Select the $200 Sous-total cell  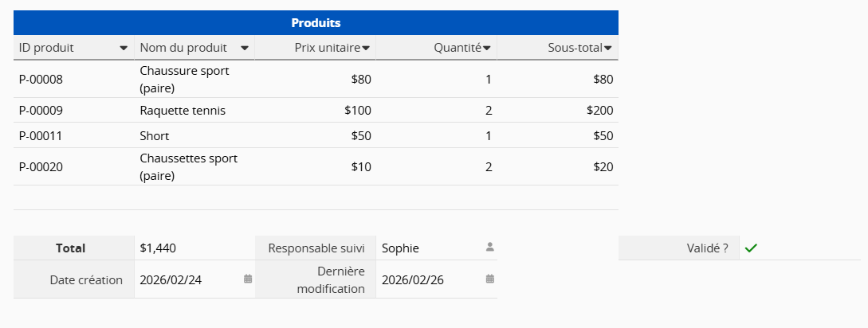point(599,111)
